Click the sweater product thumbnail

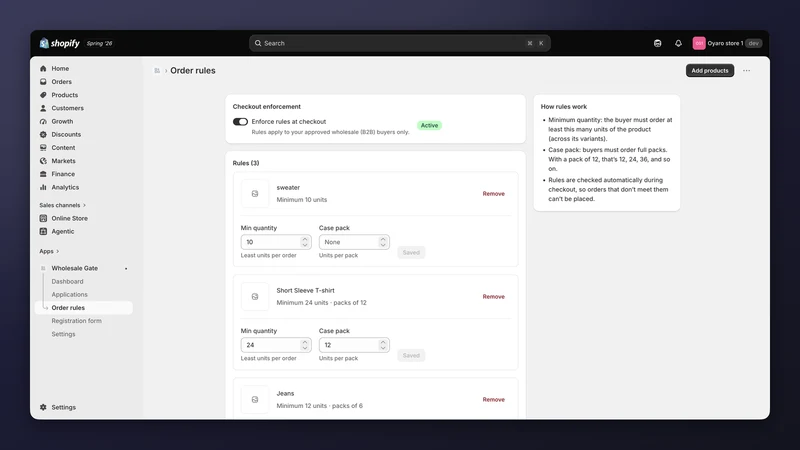tap(255, 194)
